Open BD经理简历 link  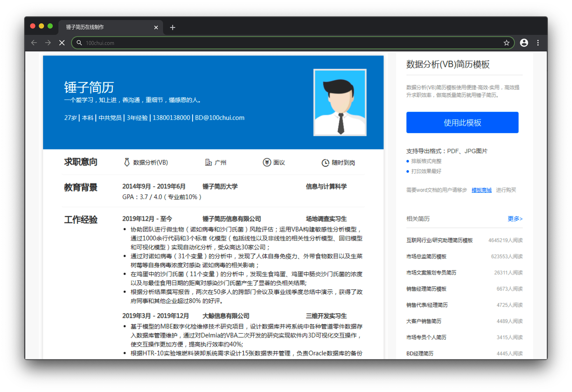[x=420, y=354]
